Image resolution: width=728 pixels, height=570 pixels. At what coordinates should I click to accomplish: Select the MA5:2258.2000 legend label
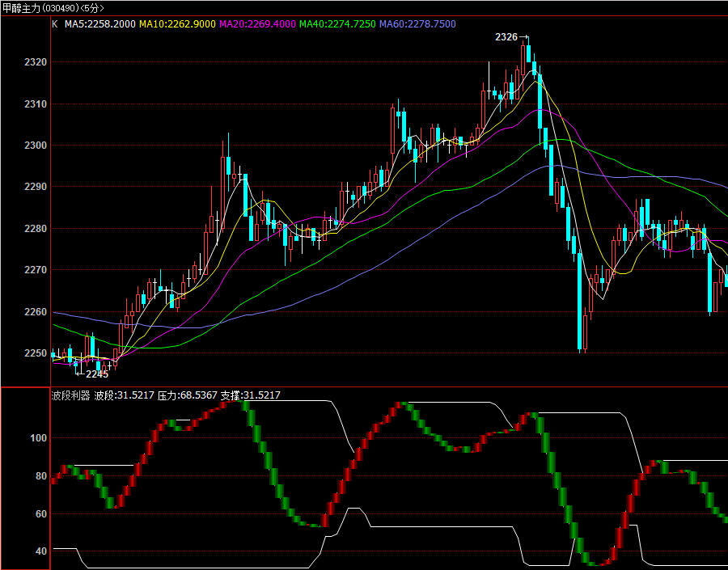(x=100, y=24)
